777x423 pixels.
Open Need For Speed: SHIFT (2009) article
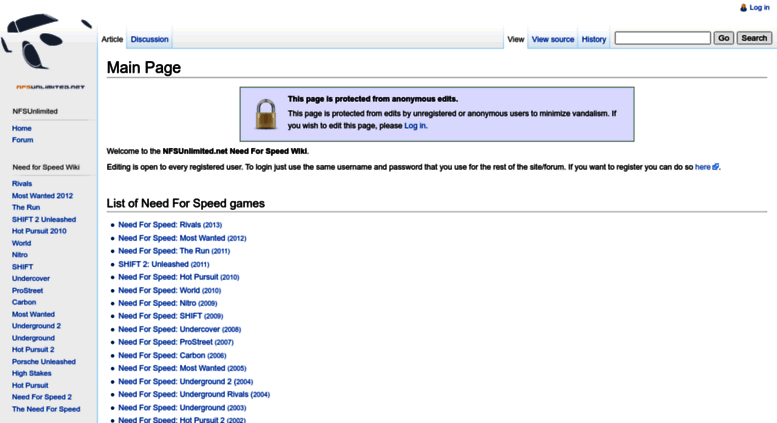pyautogui.click(x=170, y=316)
